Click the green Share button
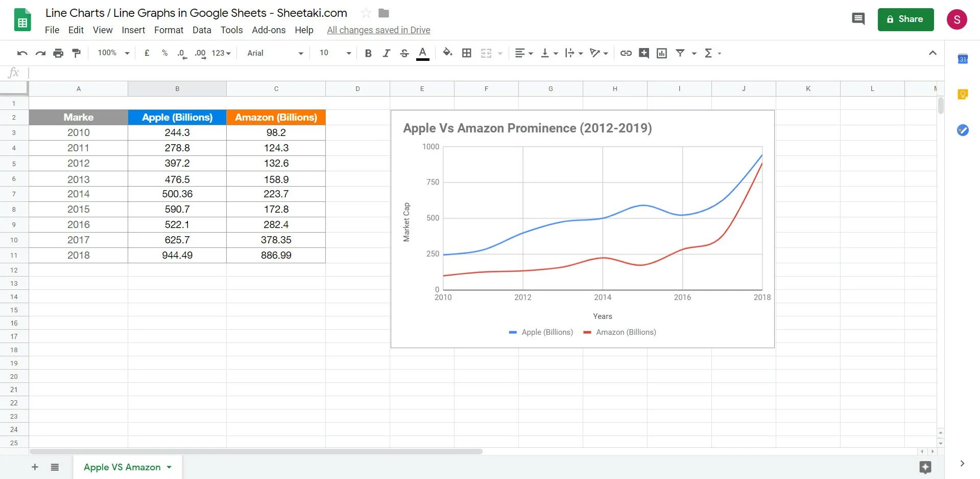This screenshot has width=980, height=479. [x=905, y=19]
